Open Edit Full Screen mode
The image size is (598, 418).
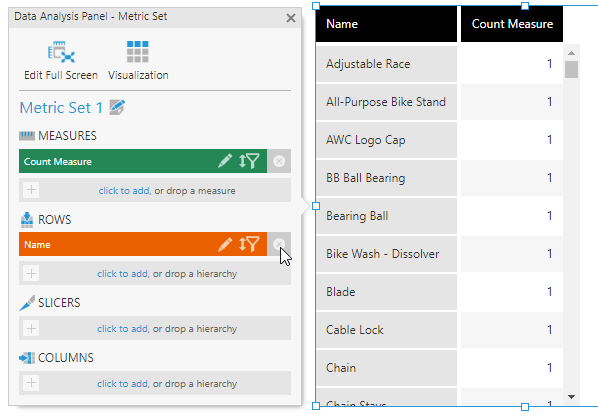61,61
